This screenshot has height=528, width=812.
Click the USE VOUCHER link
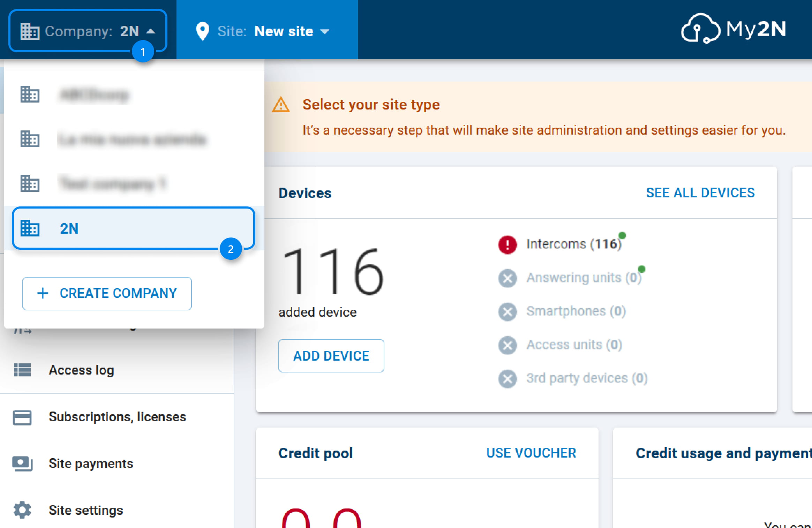click(531, 453)
